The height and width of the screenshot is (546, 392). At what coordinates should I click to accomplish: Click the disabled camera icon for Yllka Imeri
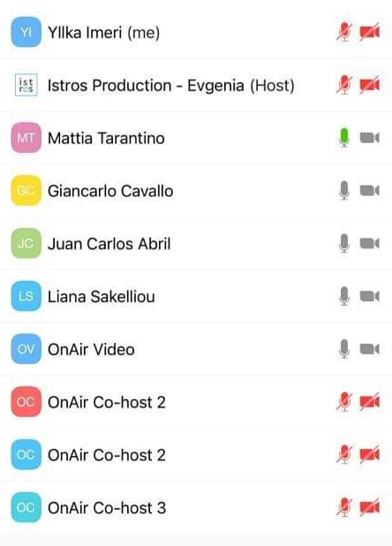(x=369, y=33)
